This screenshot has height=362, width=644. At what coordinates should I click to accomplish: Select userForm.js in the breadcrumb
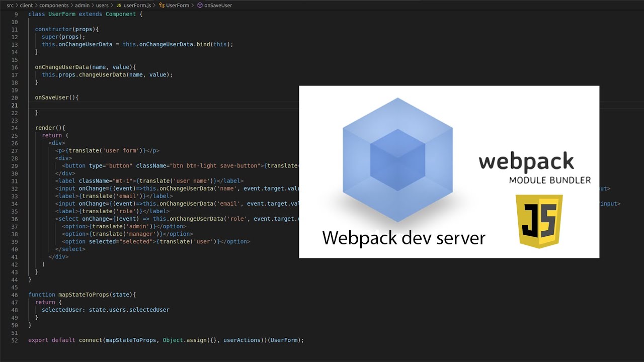pos(137,5)
